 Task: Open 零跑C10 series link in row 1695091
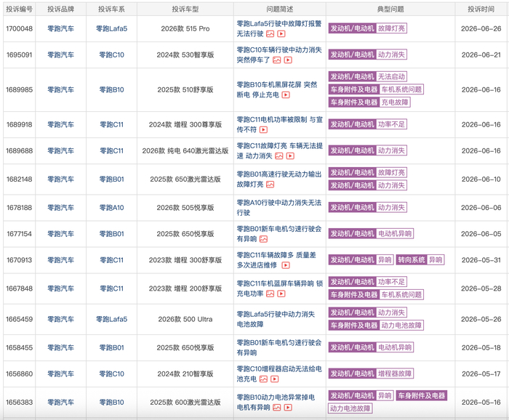(x=111, y=55)
